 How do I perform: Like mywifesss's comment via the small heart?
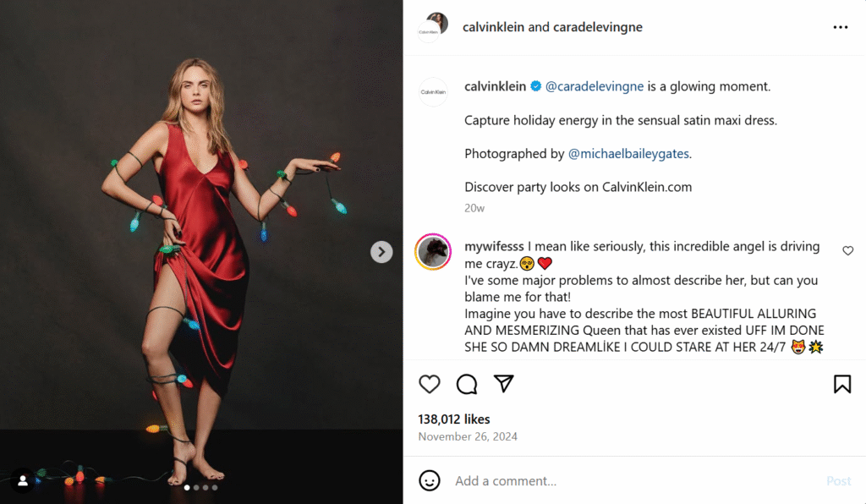click(847, 250)
